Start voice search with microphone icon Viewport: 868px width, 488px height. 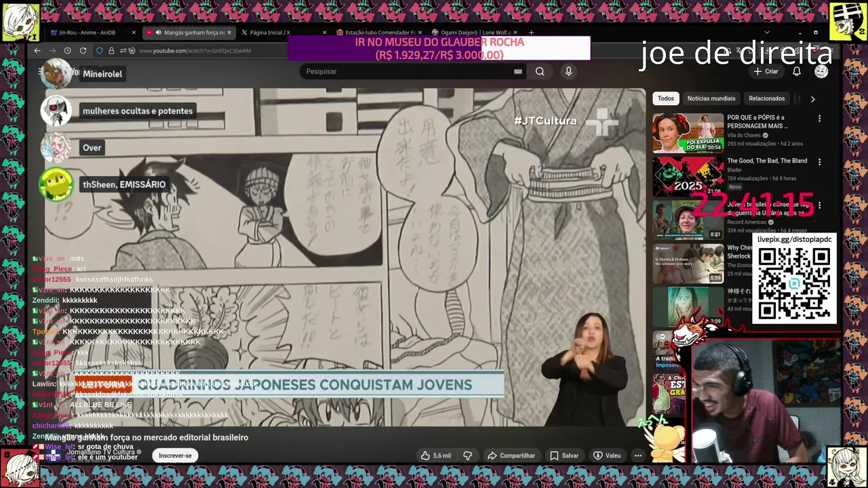568,71
